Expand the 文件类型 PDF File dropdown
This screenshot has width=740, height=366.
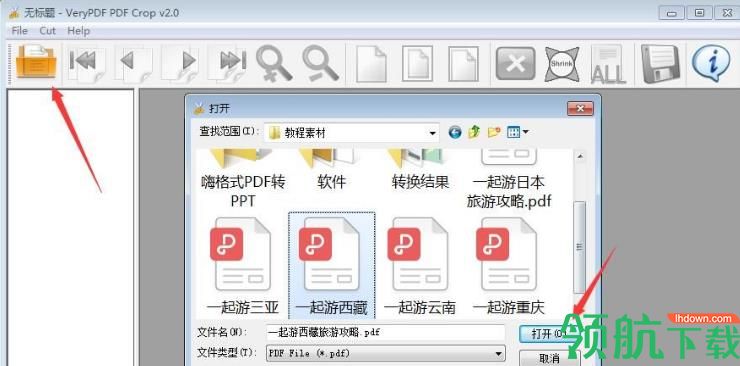(498, 353)
